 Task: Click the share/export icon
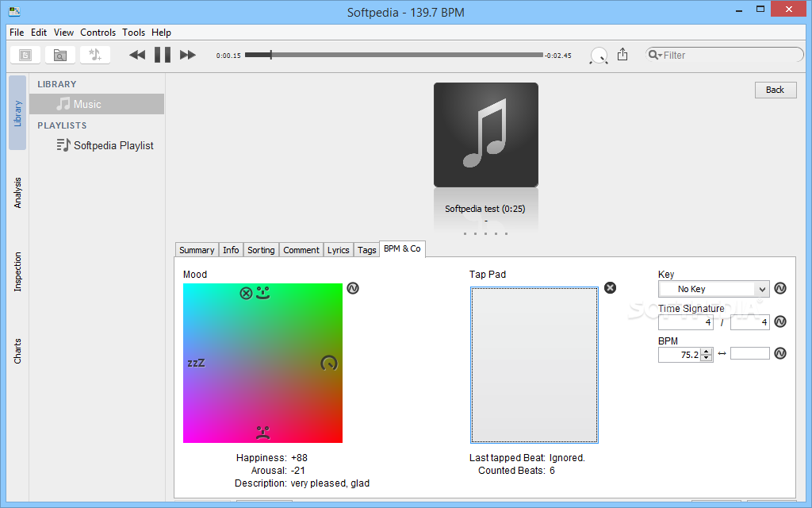[x=622, y=55]
